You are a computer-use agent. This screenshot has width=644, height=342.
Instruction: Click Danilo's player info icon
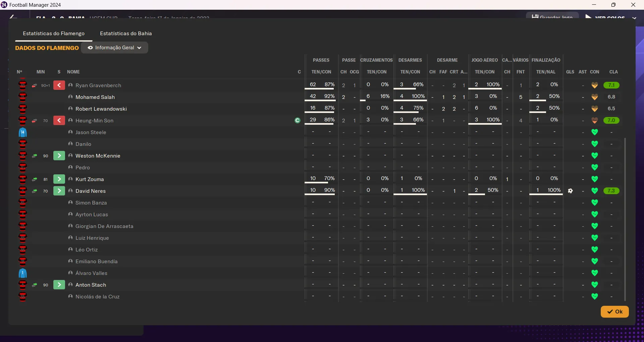[70, 144]
